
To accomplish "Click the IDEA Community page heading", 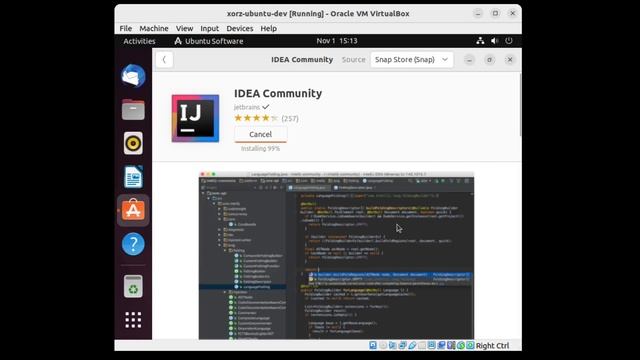I will coord(278,93).
